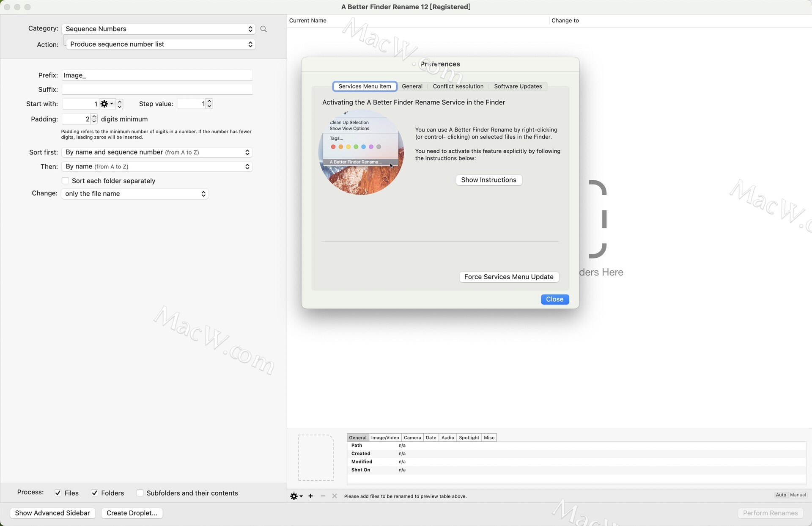812x526 pixels.
Task: Enable Subfolders and their contents
Action: pyautogui.click(x=140, y=493)
